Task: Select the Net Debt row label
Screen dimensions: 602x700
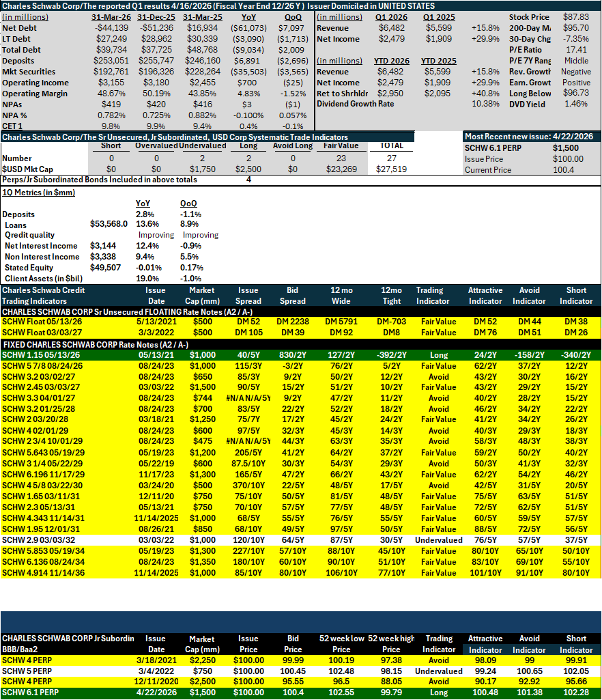Action: coord(19,28)
